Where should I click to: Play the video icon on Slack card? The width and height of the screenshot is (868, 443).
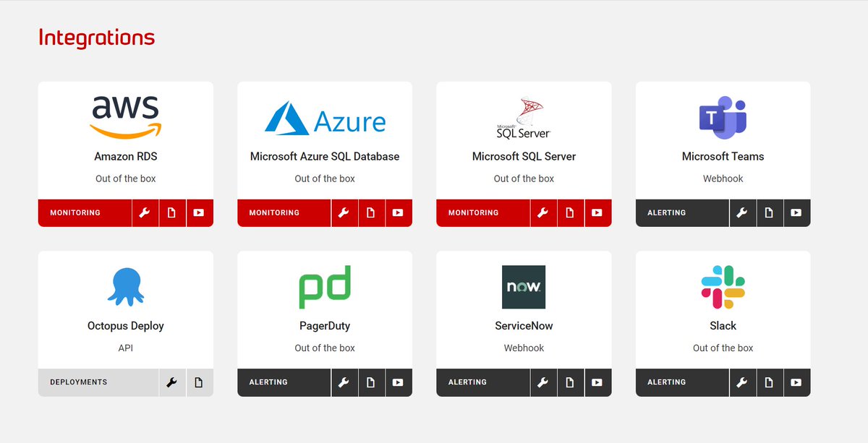click(x=797, y=382)
